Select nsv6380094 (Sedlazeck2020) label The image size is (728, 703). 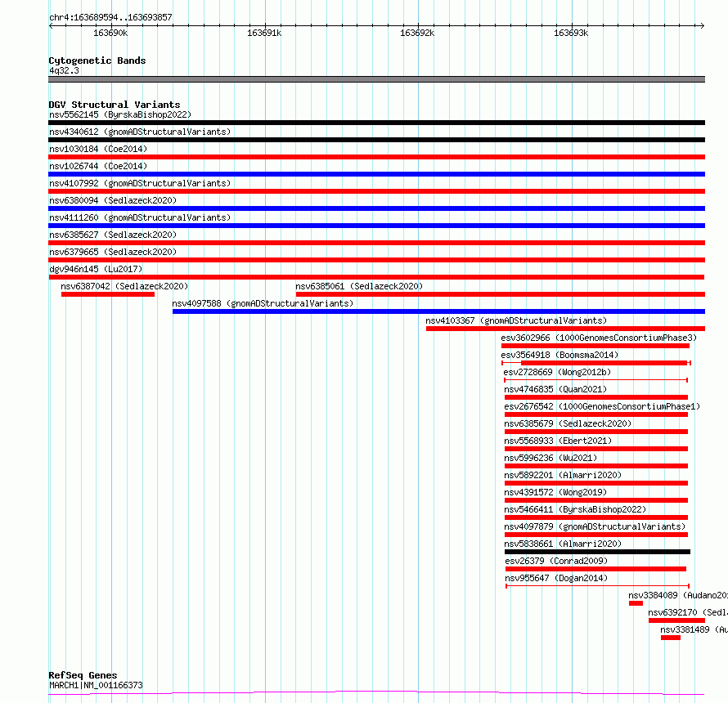113,200
